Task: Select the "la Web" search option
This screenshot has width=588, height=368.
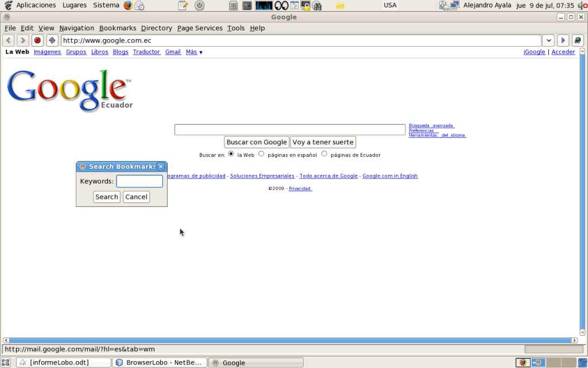Action: point(231,154)
